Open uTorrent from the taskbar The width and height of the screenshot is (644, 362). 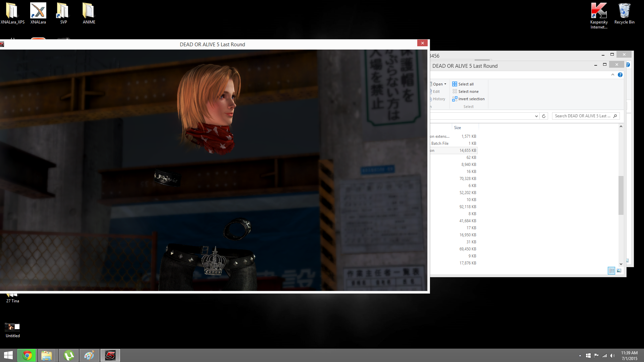[x=69, y=355]
